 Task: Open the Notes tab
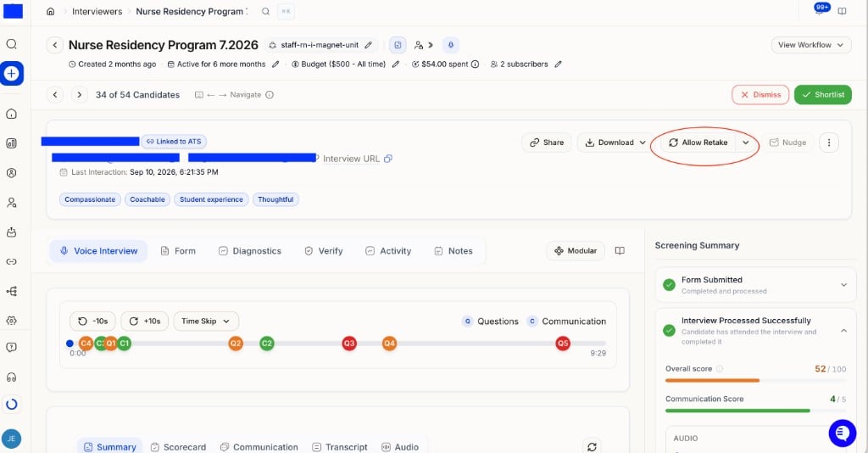coord(453,251)
